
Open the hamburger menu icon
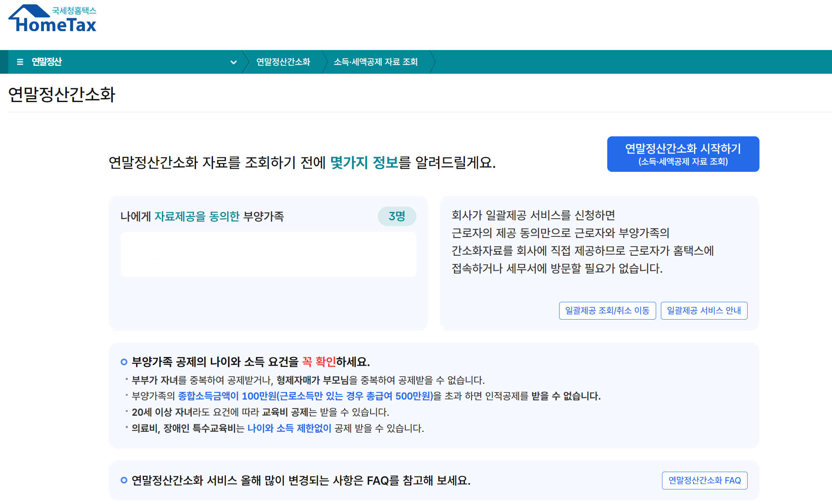tap(20, 62)
